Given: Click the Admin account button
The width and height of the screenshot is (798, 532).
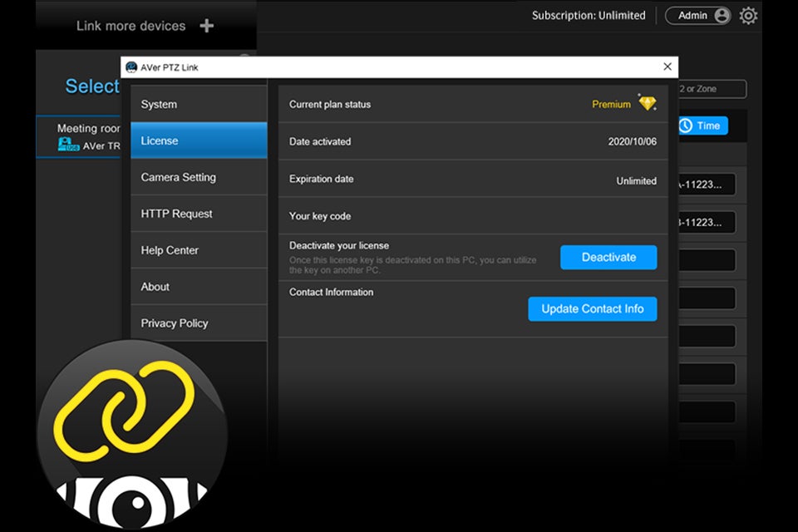Looking at the screenshot, I should tap(697, 16).
